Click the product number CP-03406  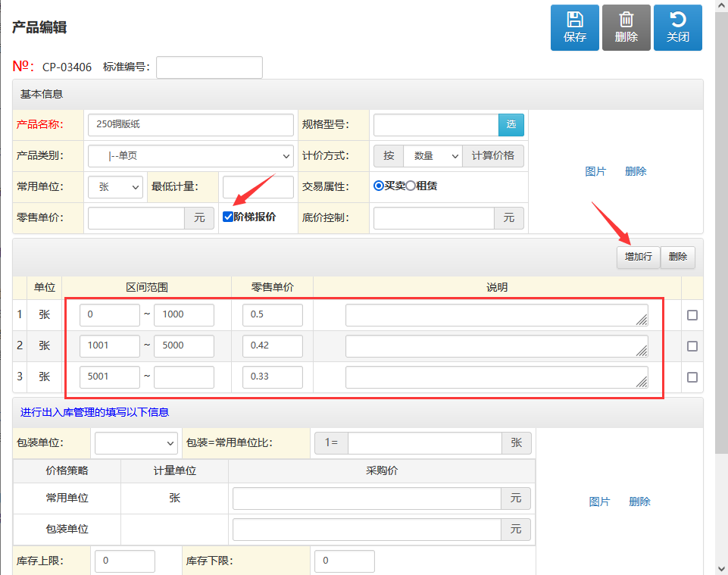67,67
